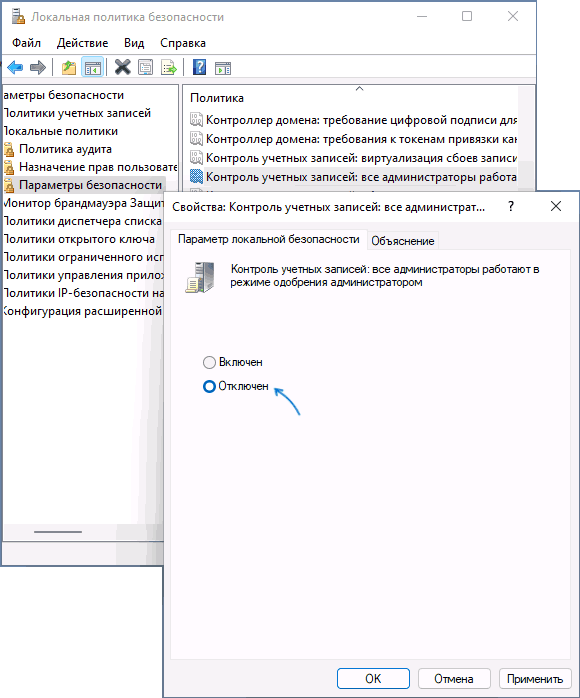Select Политики диспетчера списка tree item
Image resolution: width=580 pixels, height=698 pixels.
[x=82, y=221]
